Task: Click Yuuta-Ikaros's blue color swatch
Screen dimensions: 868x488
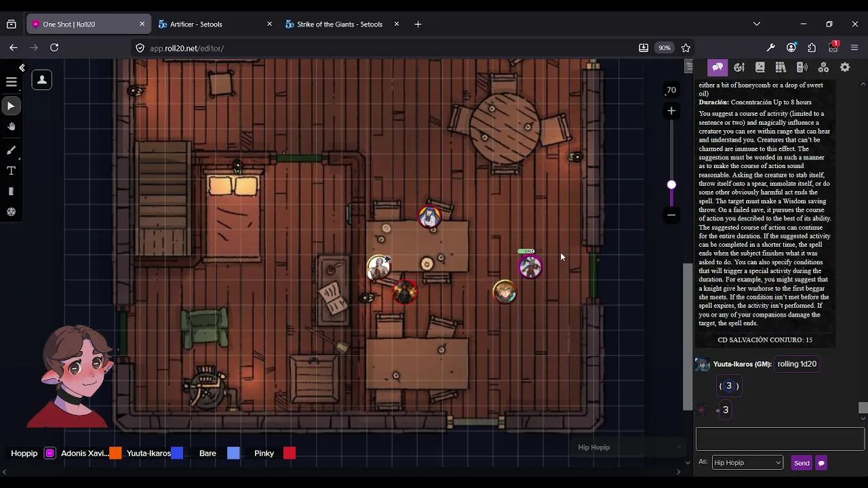Action: 177,453
